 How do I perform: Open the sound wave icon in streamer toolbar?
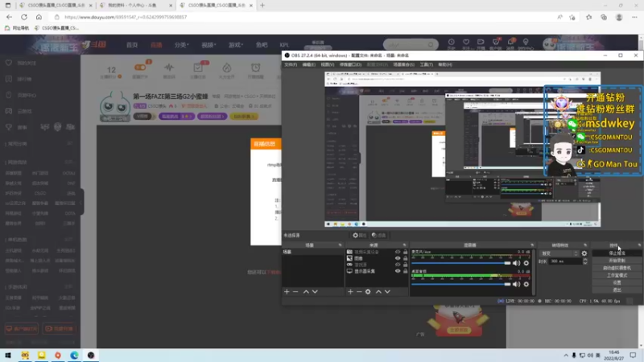[x=169, y=68]
